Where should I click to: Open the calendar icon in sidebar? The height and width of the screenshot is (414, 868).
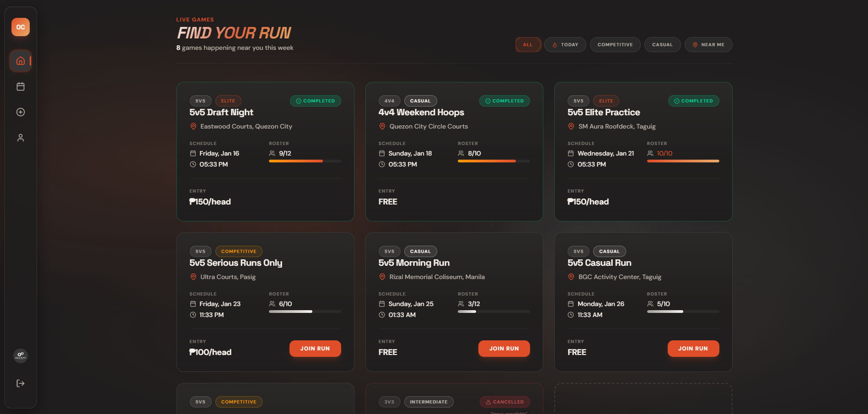[x=21, y=86]
